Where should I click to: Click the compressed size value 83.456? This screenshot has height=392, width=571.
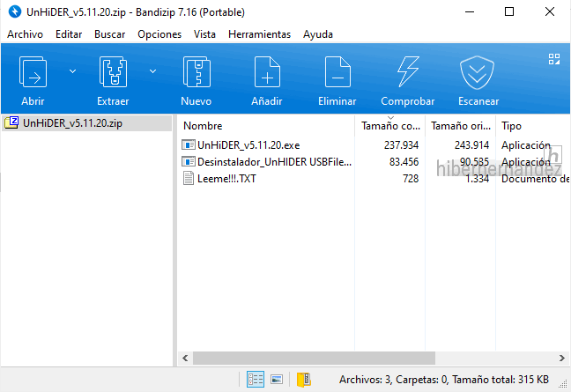pos(404,162)
